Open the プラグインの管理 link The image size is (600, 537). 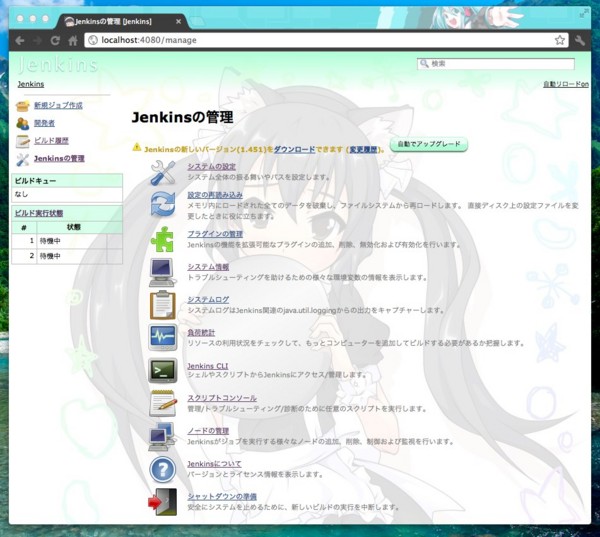(215, 234)
